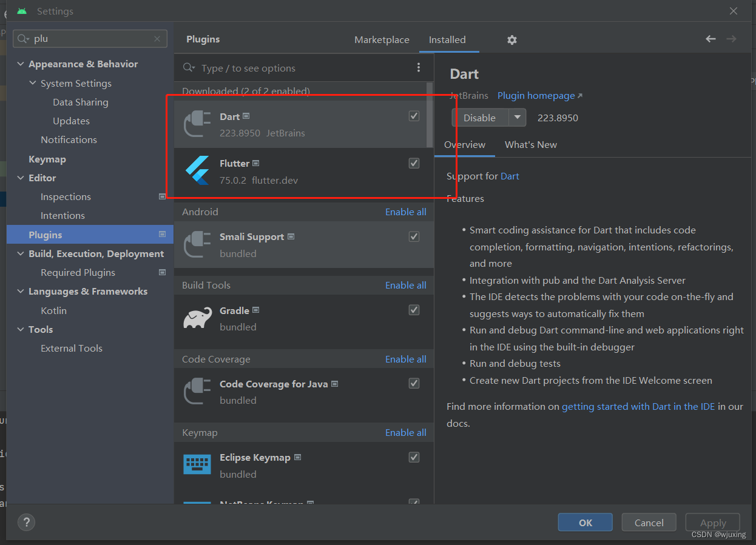
Task: Collapse the Appearance & Behavior section
Action: 21,64
